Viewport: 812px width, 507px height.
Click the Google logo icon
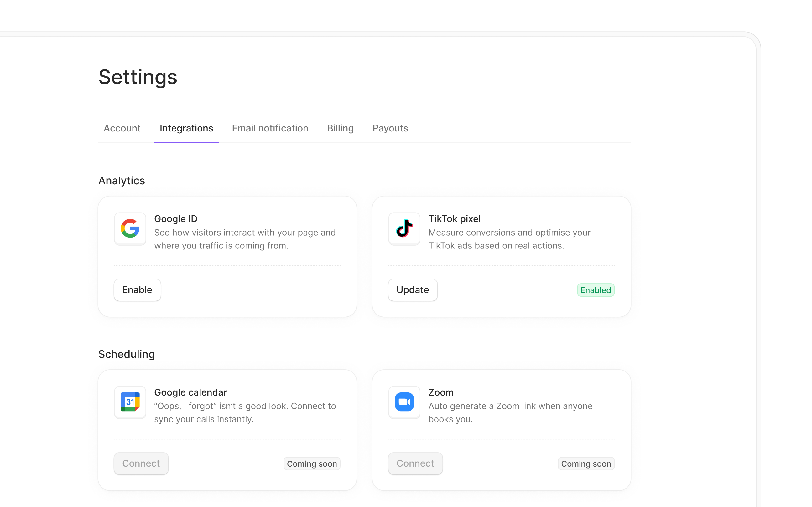click(x=130, y=228)
